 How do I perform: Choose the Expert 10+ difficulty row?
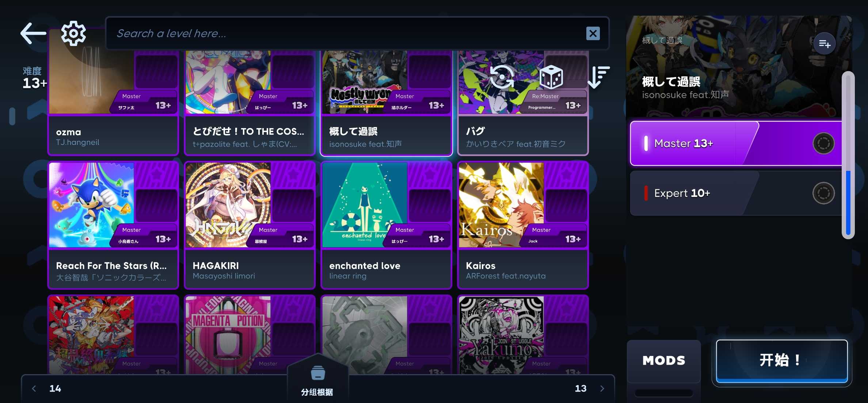pyautogui.click(x=736, y=193)
